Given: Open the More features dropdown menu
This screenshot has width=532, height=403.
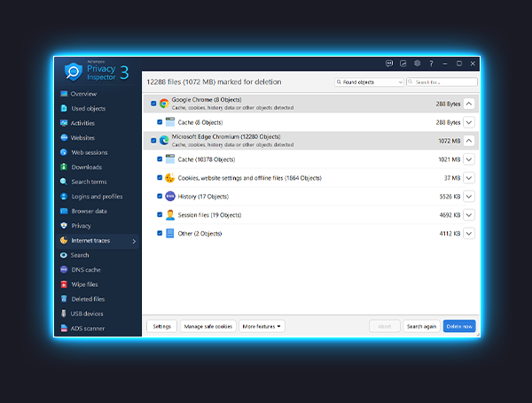Looking at the screenshot, I should (262, 326).
